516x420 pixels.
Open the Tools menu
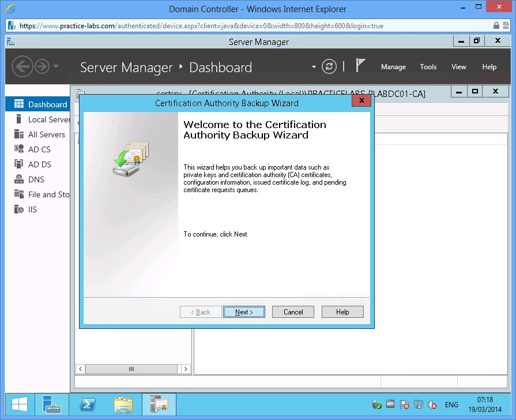coord(428,67)
